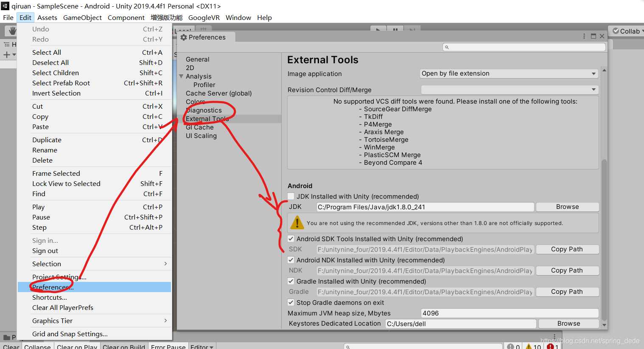Open the Component menu
The height and width of the screenshot is (349, 644).
(126, 17)
